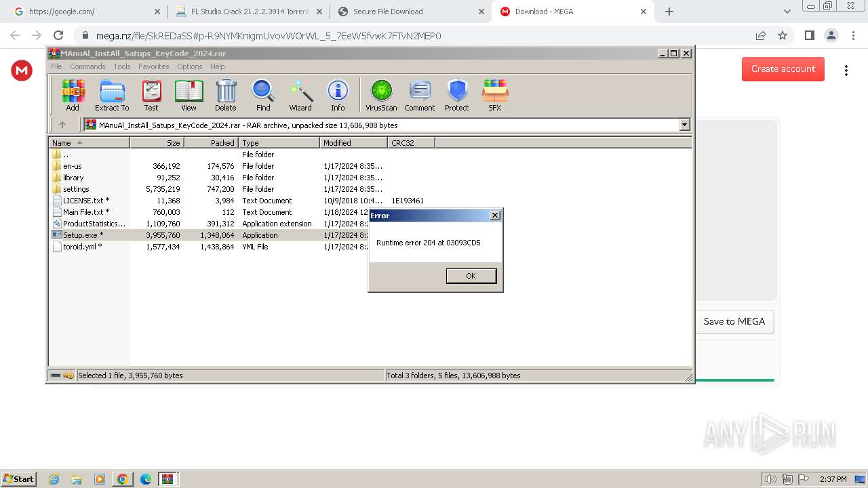The width and height of the screenshot is (868, 488).
Task: Click the volume icon in system tray
Action: [x=770, y=479]
